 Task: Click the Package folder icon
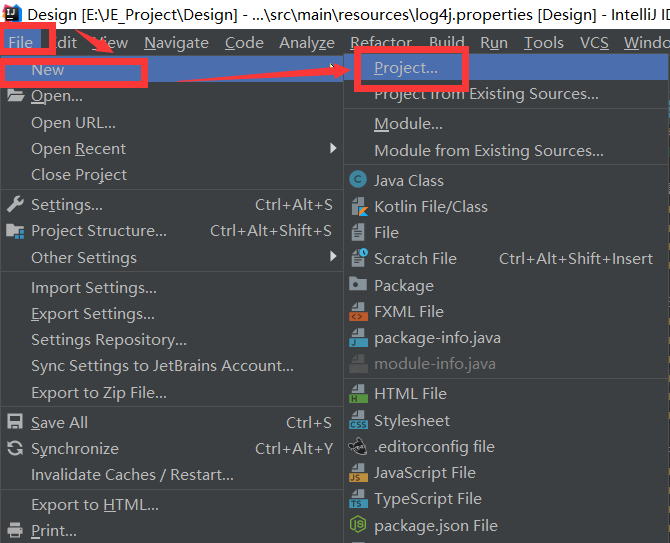coord(357,285)
